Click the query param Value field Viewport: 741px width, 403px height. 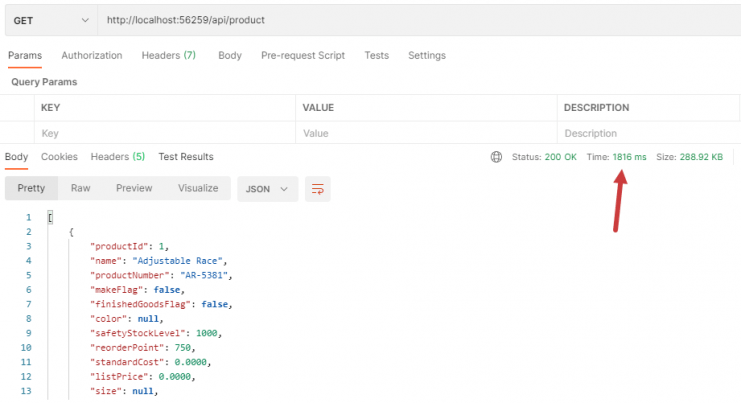pyautogui.click(x=426, y=133)
